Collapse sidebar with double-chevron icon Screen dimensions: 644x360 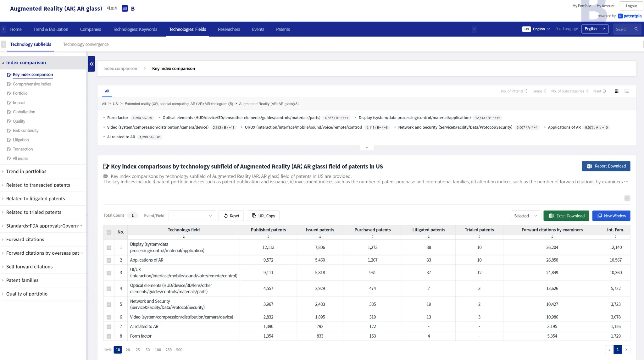click(x=92, y=64)
